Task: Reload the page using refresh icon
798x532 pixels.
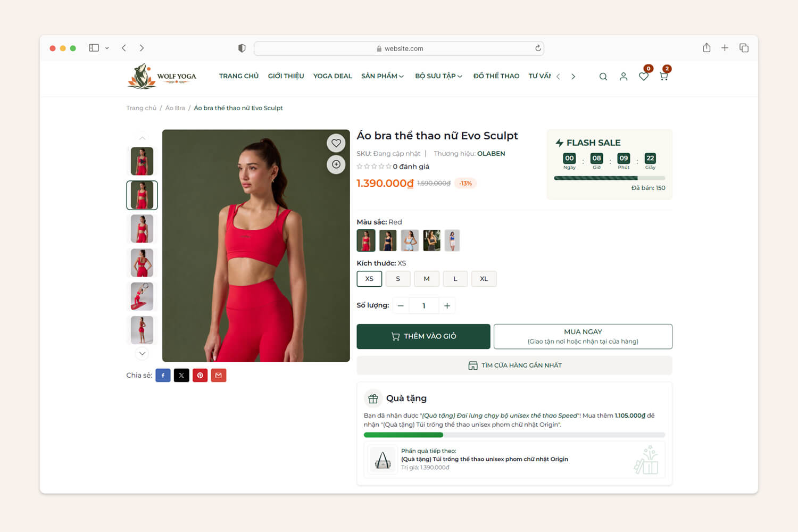Action: [x=538, y=48]
